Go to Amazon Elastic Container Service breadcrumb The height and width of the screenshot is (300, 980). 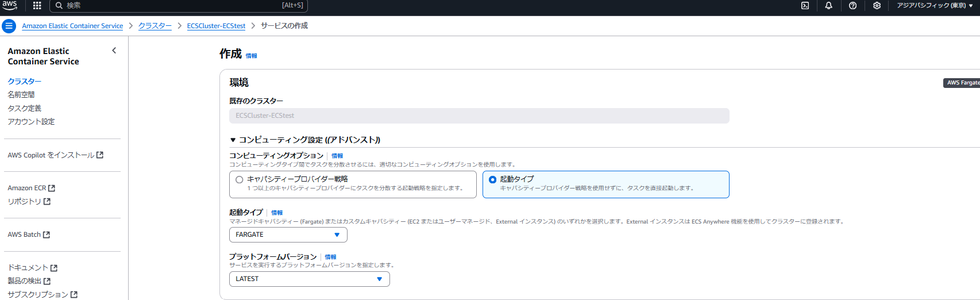72,26
